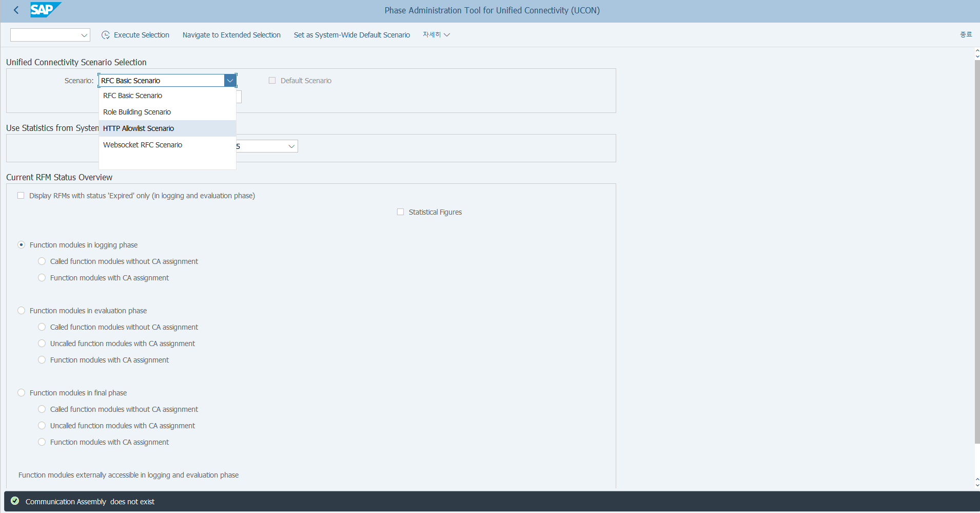Select final phase uncalled modules with CA
Screen dimensions: 980x513
pos(42,426)
